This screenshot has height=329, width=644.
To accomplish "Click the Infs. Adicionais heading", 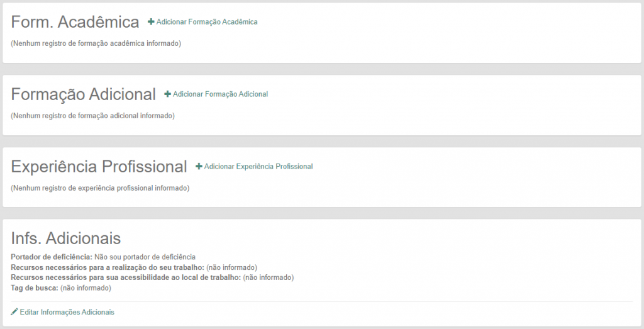I will (x=66, y=238).
